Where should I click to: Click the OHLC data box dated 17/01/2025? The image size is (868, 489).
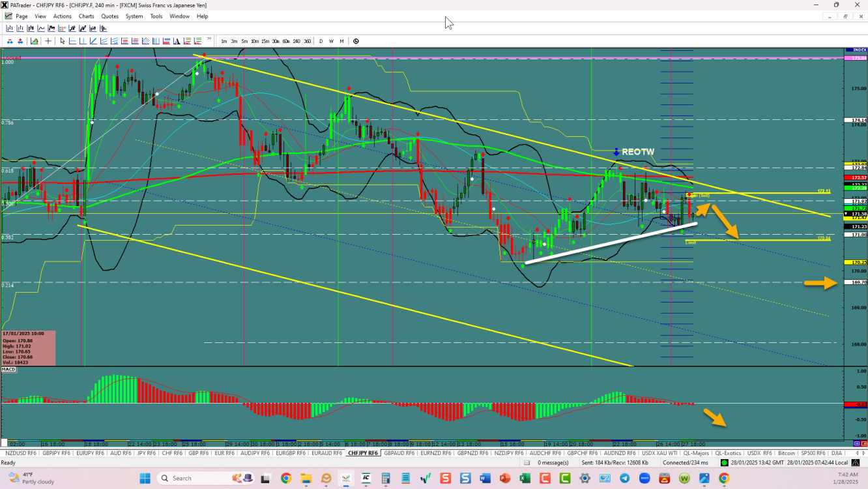tap(28, 348)
